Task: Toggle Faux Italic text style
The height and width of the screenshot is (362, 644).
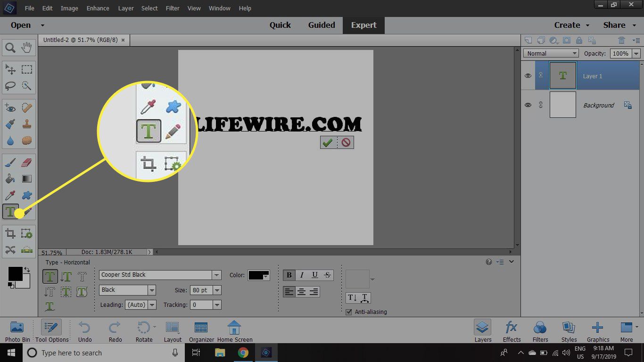Action: [302, 275]
